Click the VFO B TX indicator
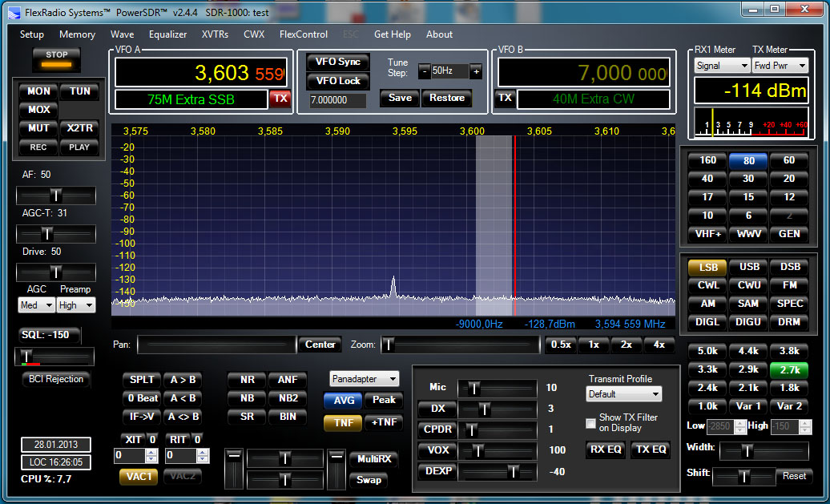Screen dimensions: 830x504 [x=505, y=99]
